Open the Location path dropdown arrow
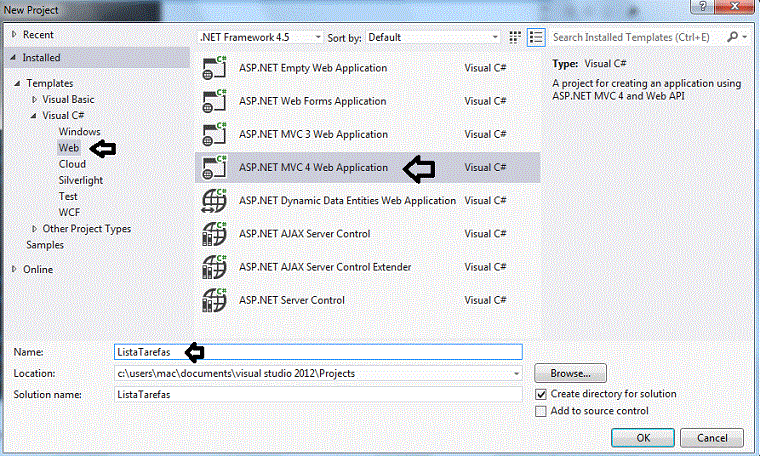760x456 pixels. point(517,374)
